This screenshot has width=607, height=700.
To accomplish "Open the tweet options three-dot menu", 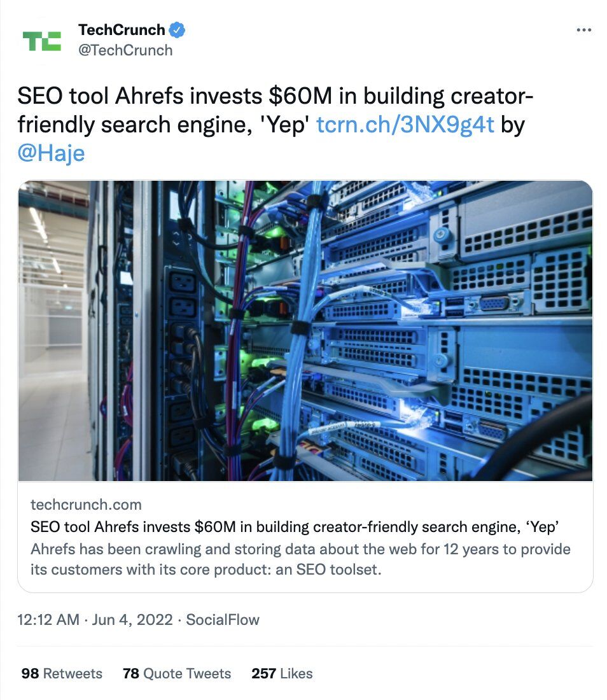I will 583,29.
